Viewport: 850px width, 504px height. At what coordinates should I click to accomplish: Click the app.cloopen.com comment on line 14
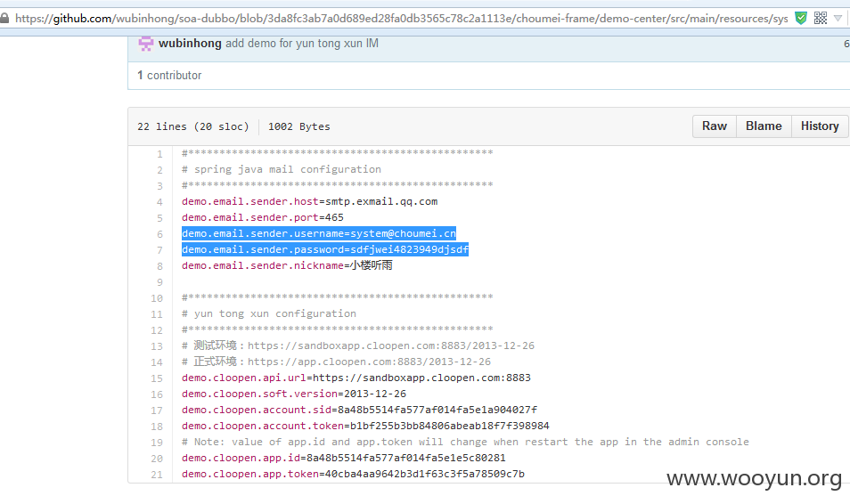pyautogui.click(x=336, y=362)
